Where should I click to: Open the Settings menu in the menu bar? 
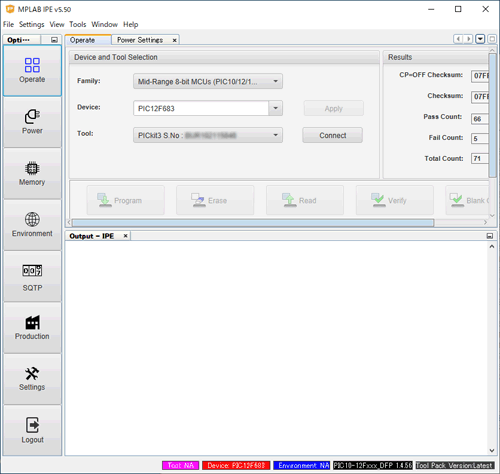[x=31, y=24]
